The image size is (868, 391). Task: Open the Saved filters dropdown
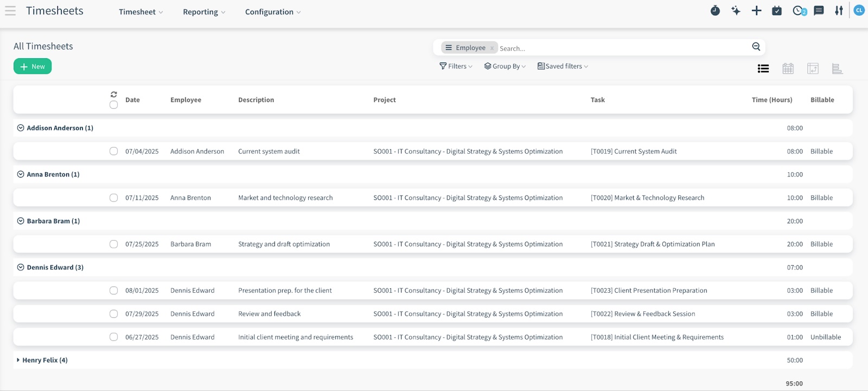[x=563, y=66]
